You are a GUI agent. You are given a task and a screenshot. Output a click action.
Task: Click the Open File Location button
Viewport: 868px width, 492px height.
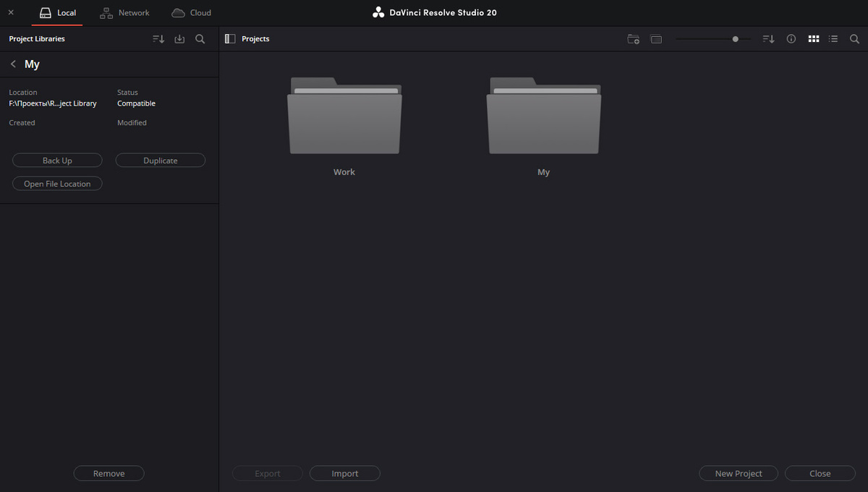coord(57,184)
